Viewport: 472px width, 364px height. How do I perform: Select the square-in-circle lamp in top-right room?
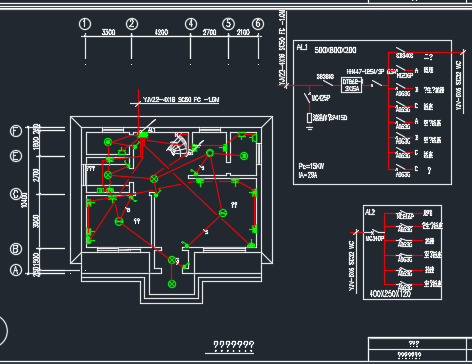[x=244, y=156]
